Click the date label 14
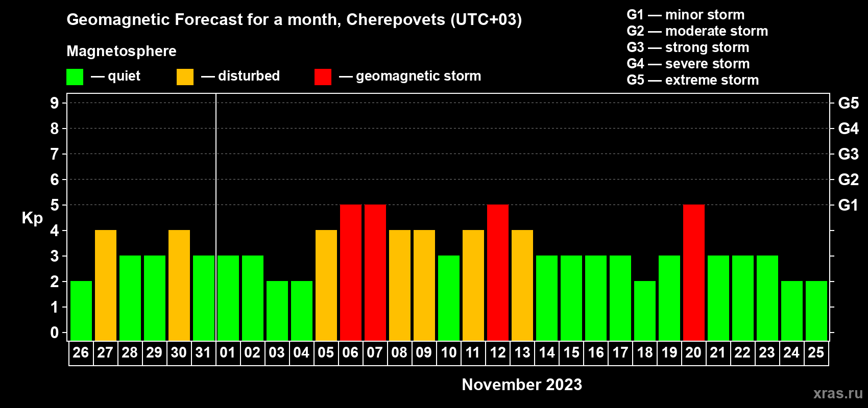Screen dimensions: 868x408 click(x=547, y=352)
